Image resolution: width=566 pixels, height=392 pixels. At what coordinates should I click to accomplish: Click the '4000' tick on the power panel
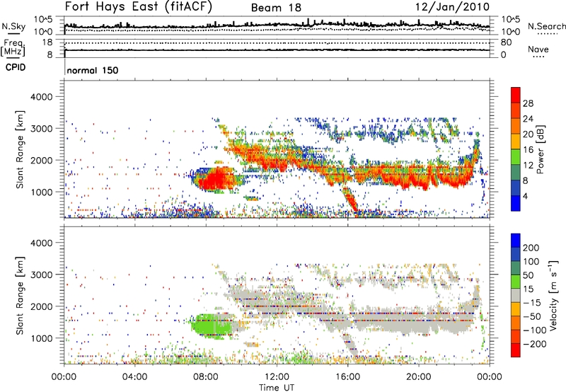click(42, 97)
